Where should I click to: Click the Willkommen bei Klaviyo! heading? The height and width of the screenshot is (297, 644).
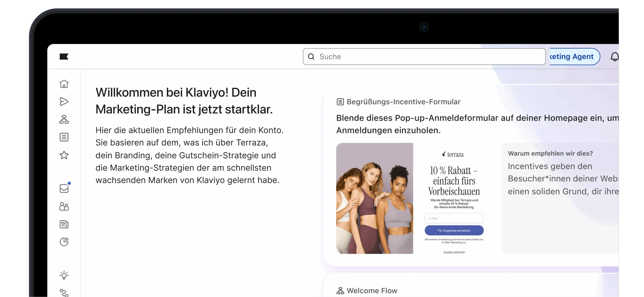click(x=184, y=101)
